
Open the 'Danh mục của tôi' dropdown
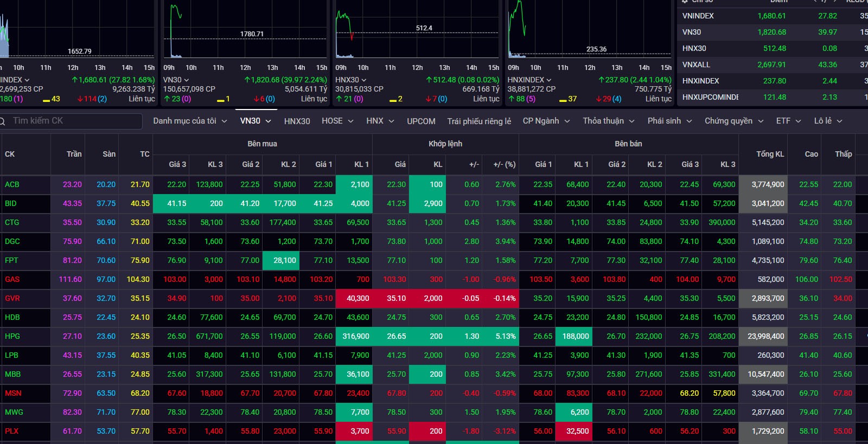pyautogui.click(x=190, y=121)
